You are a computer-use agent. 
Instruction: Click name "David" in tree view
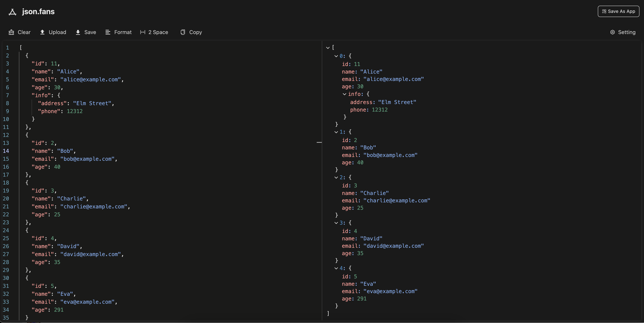(371, 239)
